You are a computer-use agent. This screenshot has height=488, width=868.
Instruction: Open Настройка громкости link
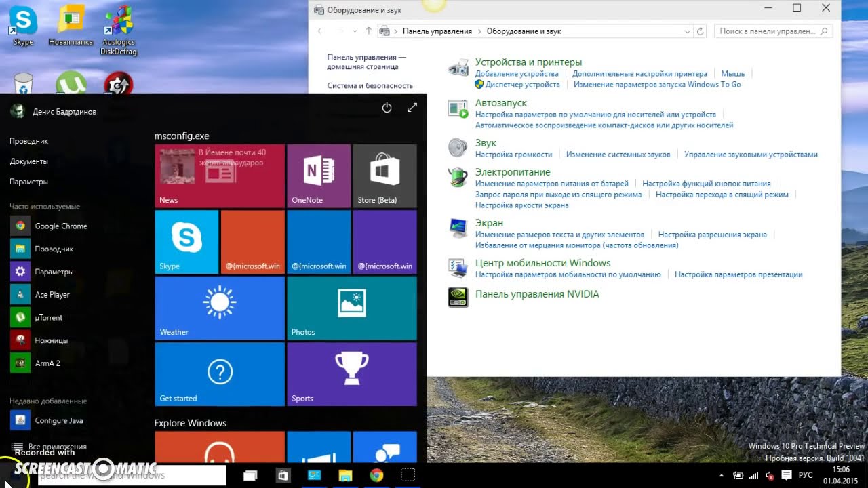(513, 155)
